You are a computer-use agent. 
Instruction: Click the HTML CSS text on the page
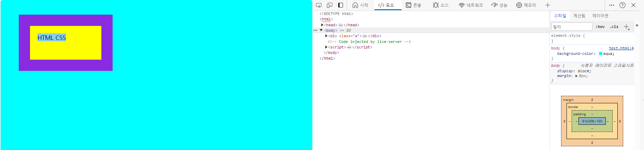coord(52,37)
